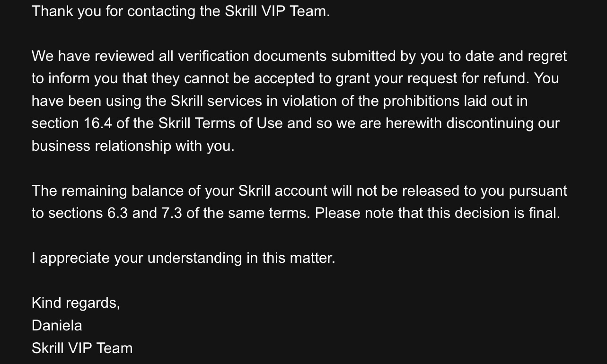Click the "section 16.4" reference
The image size is (607, 364).
click(x=71, y=123)
